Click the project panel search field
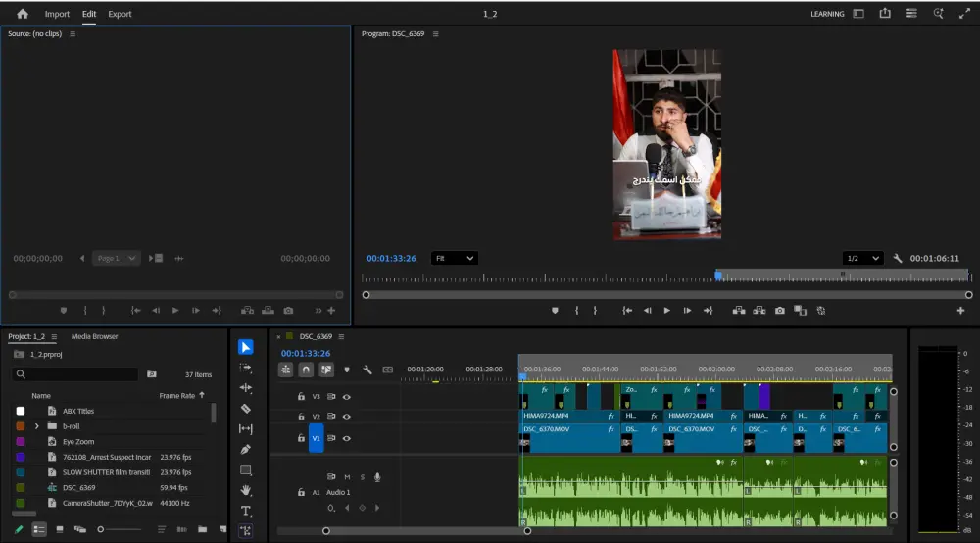Viewport: 980px width, 543px height. (76, 374)
